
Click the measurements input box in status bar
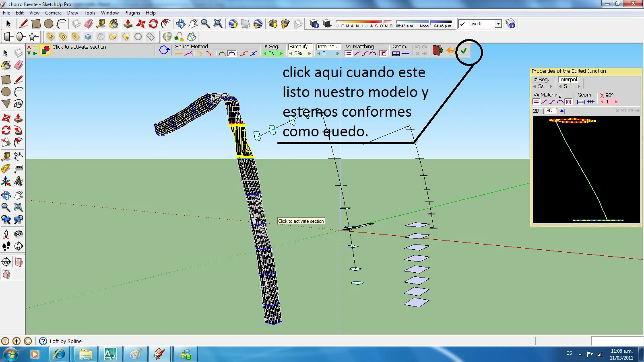pyautogui.click(x=617, y=341)
